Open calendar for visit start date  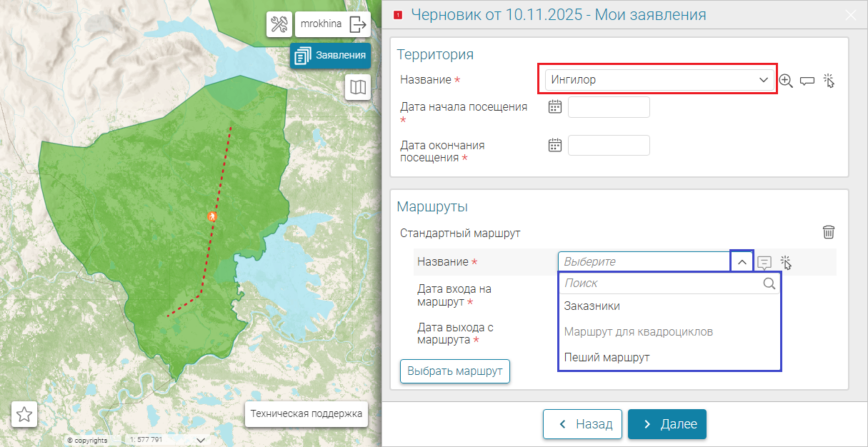click(554, 107)
